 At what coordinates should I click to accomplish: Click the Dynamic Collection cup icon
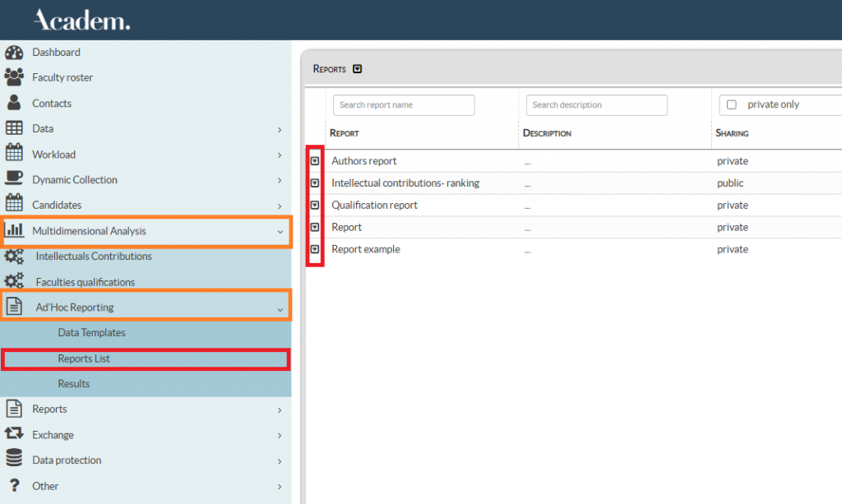pos(14,179)
